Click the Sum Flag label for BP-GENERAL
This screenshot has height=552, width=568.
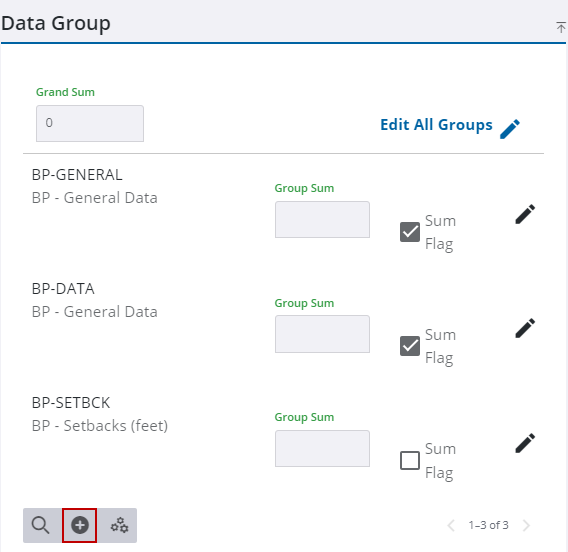click(440, 233)
